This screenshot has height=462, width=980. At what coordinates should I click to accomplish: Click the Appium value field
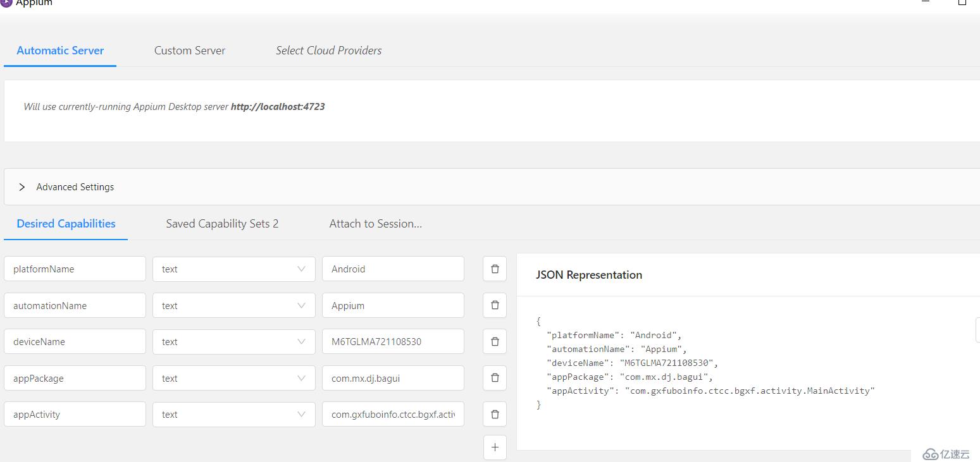[x=393, y=305]
